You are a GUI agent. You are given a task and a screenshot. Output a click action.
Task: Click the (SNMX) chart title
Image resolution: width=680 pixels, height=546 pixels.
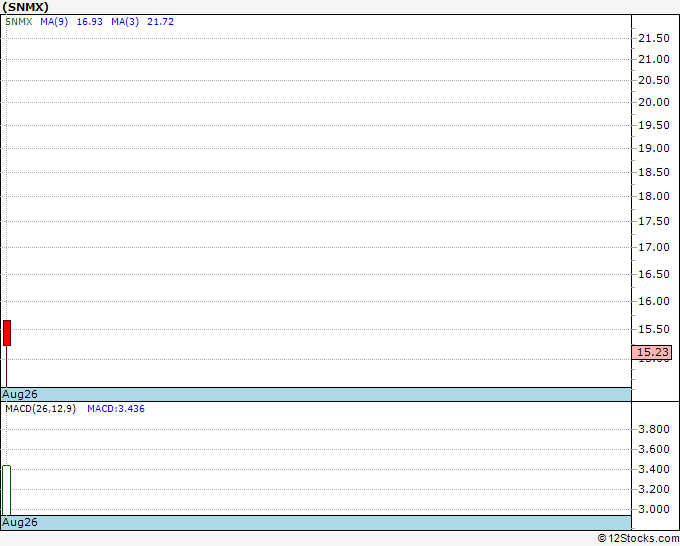pos(26,7)
